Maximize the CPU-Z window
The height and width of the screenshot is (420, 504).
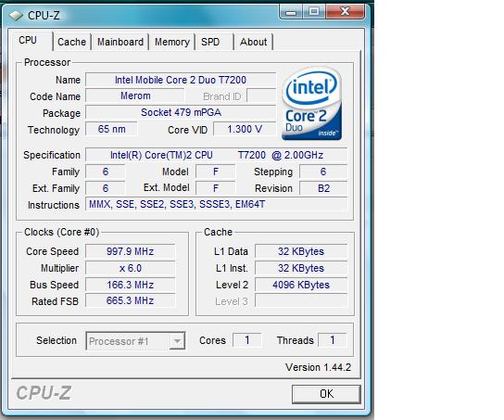coord(314,12)
